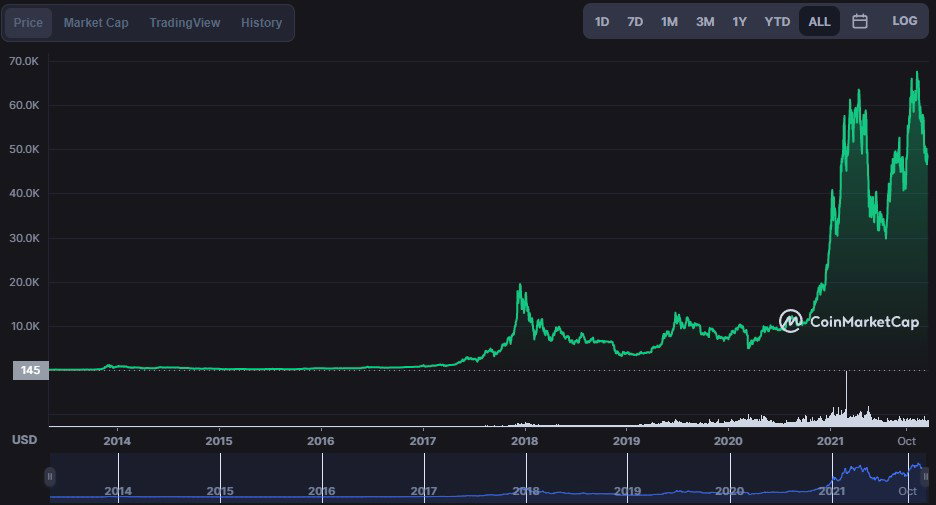Click the 2016 x-axis label
936x505 pixels.
(321, 441)
